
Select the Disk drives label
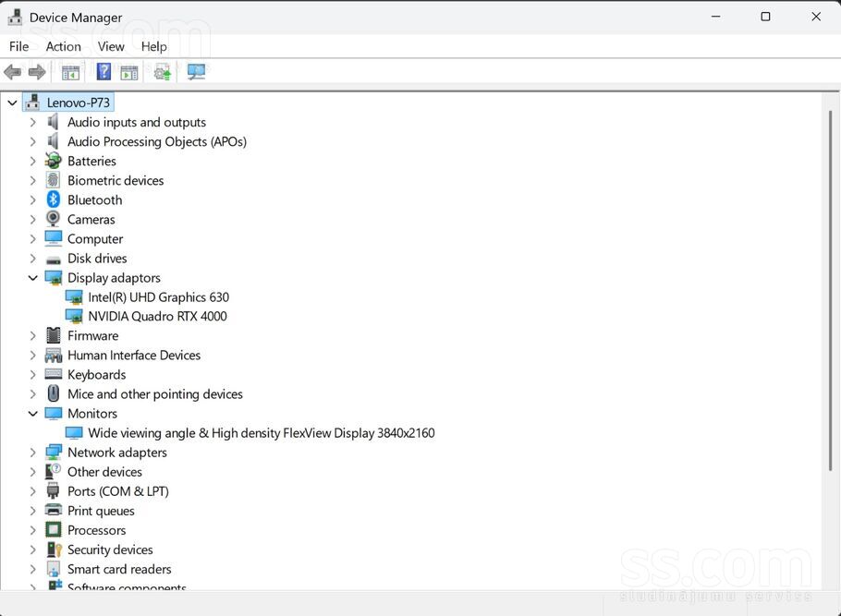[x=97, y=259]
